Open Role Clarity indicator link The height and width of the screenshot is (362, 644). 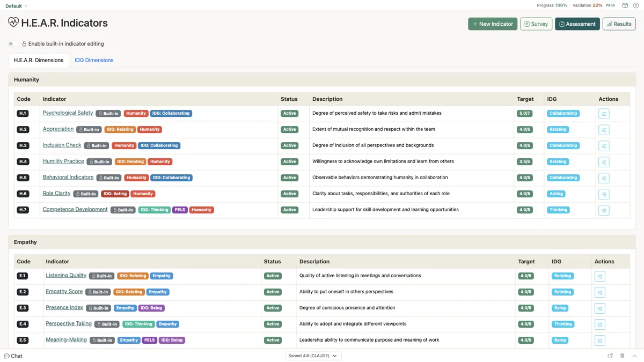tap(56, 193)
